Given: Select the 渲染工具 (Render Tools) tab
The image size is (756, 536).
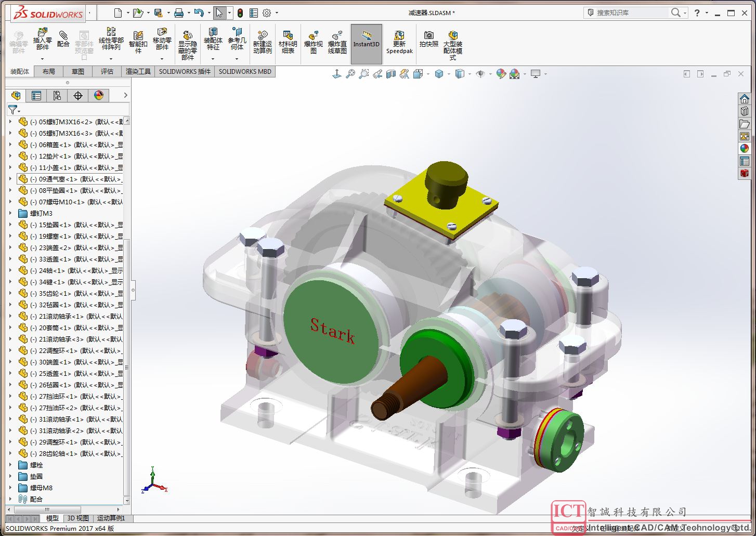Looking at the screenshot, I should pyautogui.click(x=138, y=72).
